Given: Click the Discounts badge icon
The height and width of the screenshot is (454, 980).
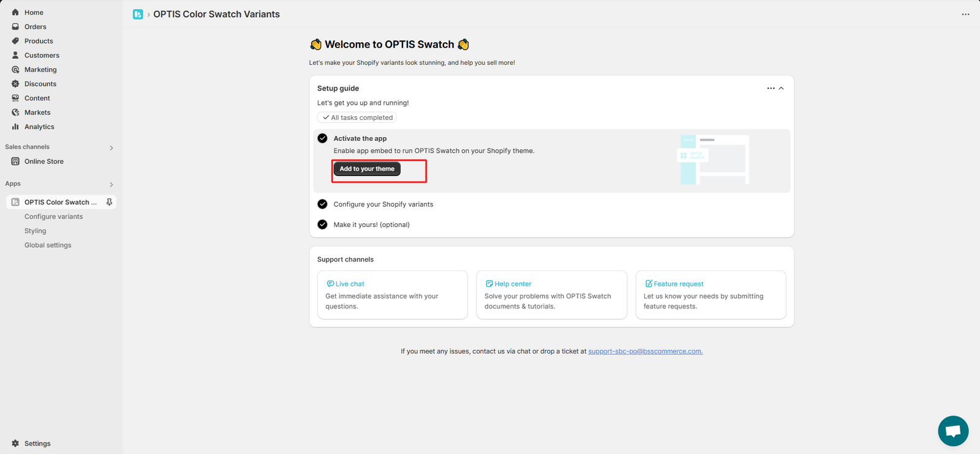Looking at the screenshot, I should coord(15,84).
